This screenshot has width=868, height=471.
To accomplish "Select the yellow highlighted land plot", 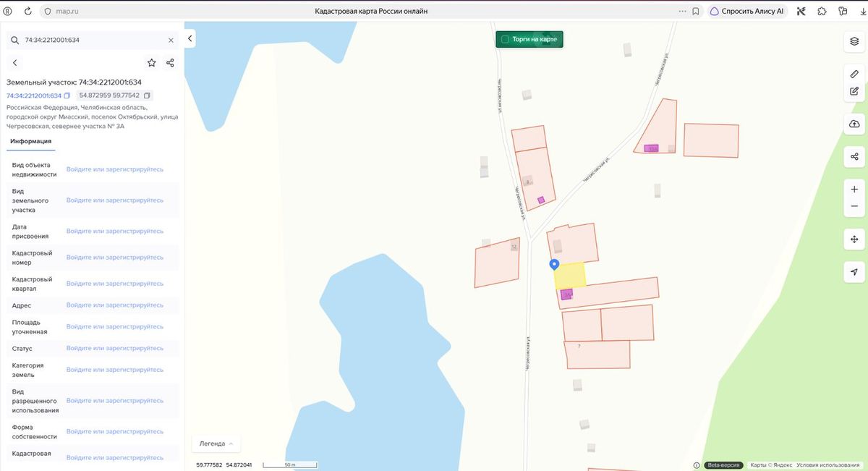I will tap(570, 275).
